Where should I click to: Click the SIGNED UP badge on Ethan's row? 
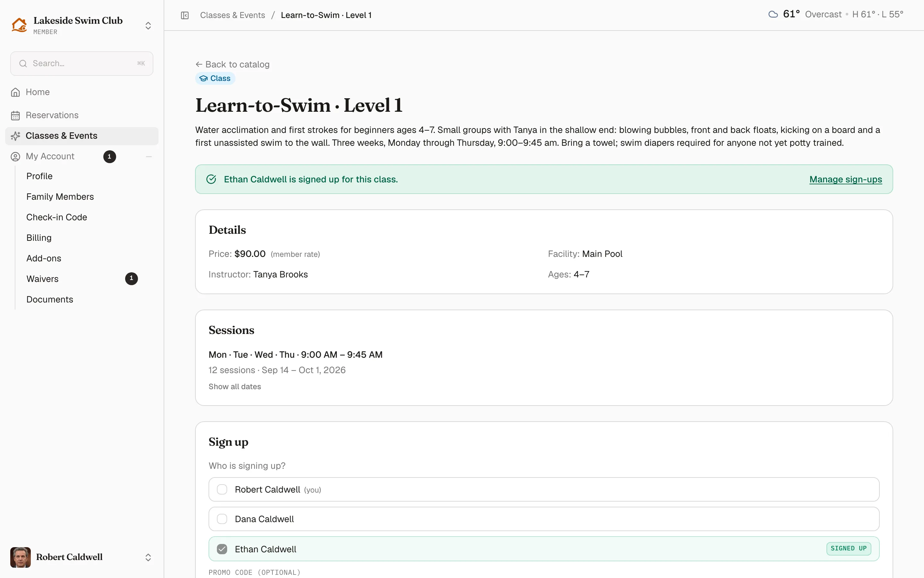pyautogui.click(x=848, y=548)
